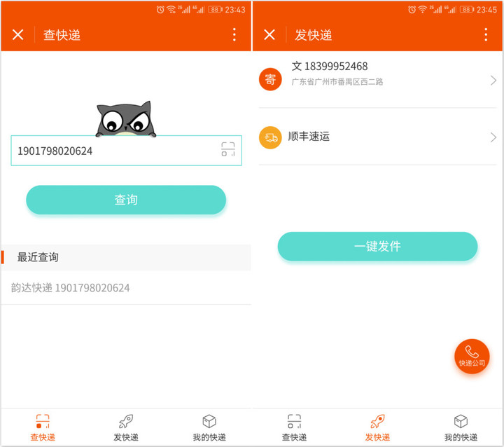Open the three-dot menu on 查快递 screen
This screenshot has width=504, height=447.
pyautogui.click(x=234, y=34)
